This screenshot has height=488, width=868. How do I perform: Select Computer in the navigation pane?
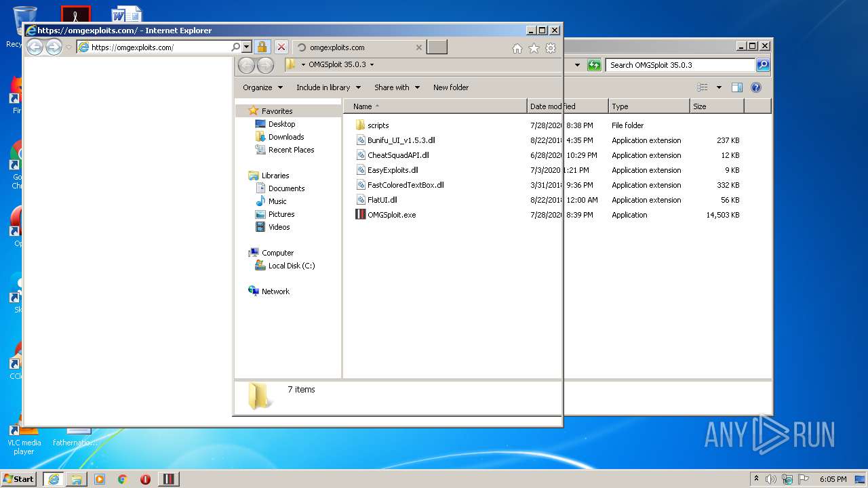277,253
